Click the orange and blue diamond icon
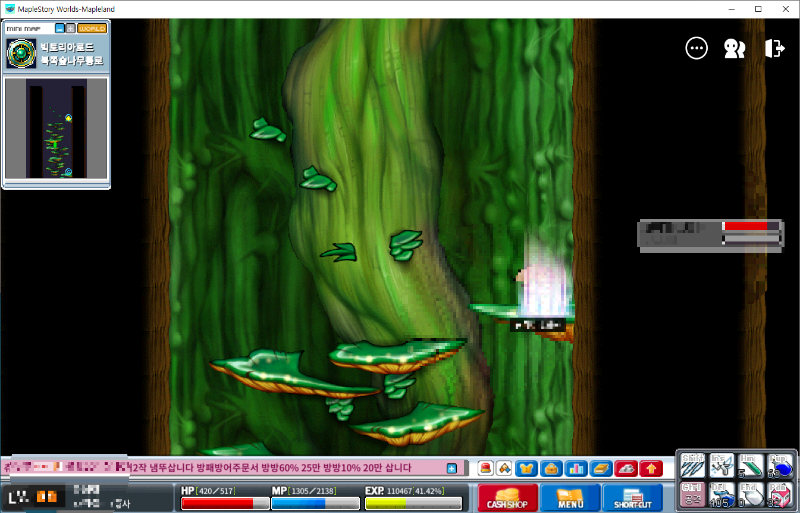This screenshot has width=800, height=513. pyautogui.click(x=505, y=468)
